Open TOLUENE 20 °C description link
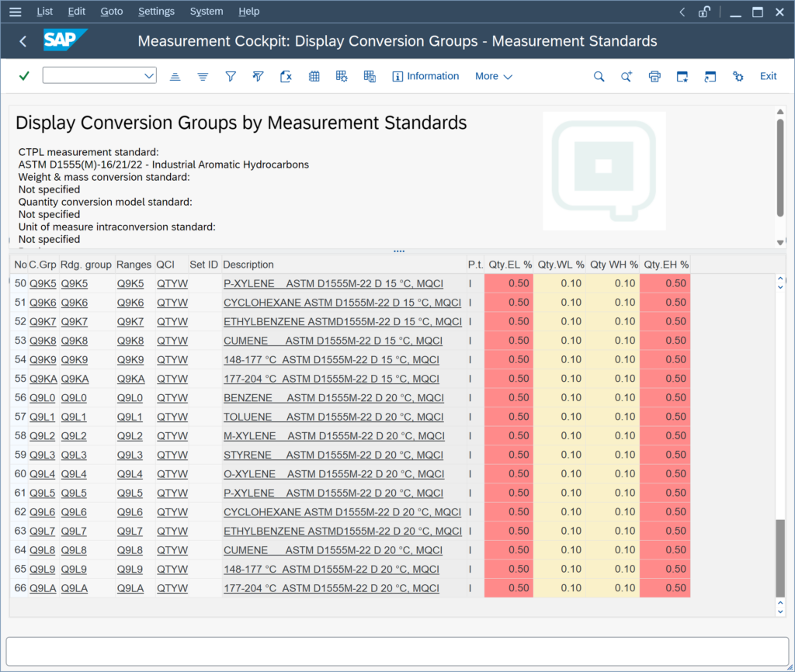 334,417
